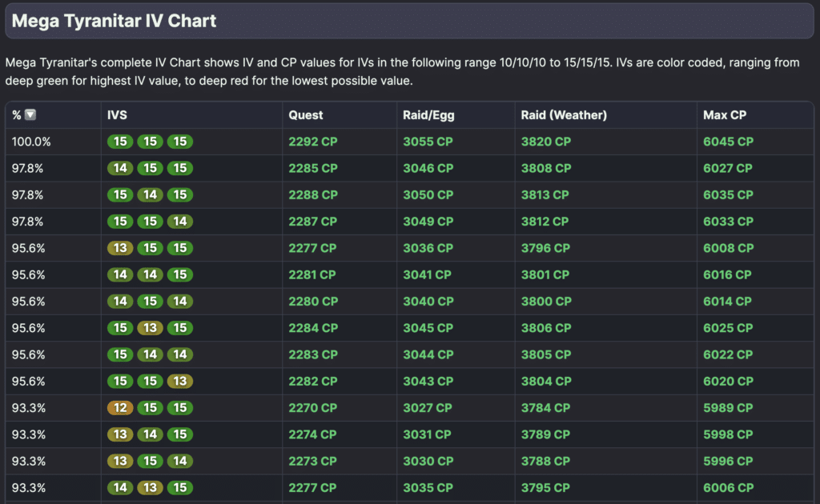Select the 6045 CP Max CP value
Image resolution: width=820 pixels, height=504 pixels.
pyautogui.click(x=728, y=142)
